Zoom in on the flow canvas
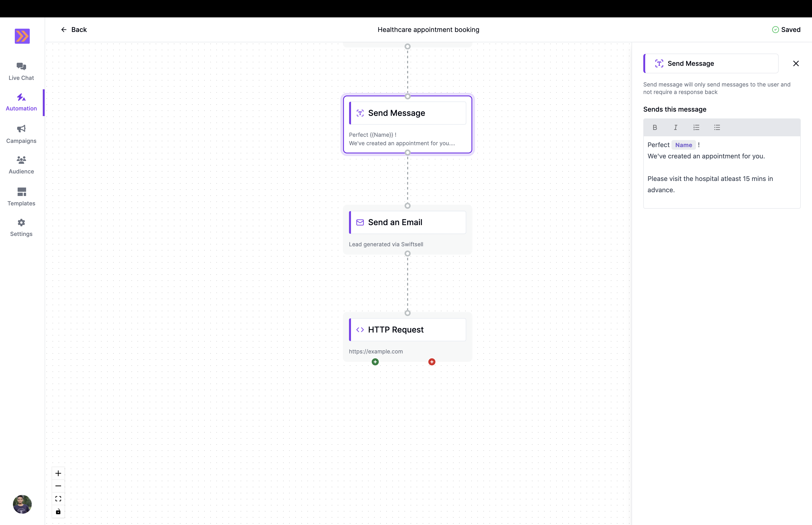This screenshot has width=812, height=525. pyautogui.click(x=58, y=473)
